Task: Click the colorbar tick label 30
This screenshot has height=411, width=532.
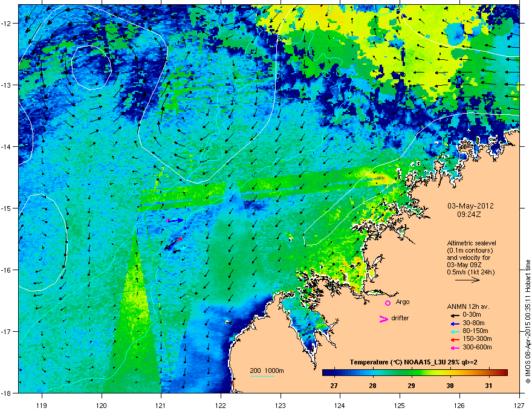Action: pyautogui.click(x=450, y=386)
